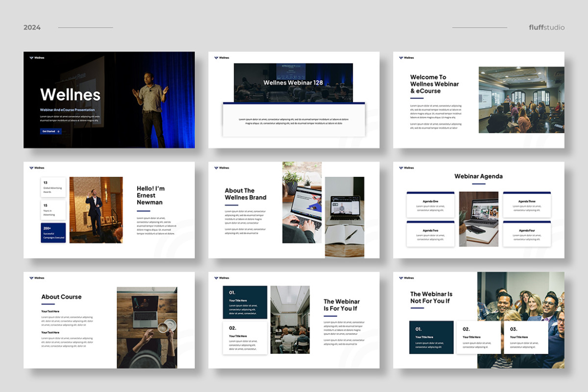Click the fluffstudio brand text in header
Viewport: 588px width, 392px height.
coord(546,27)
